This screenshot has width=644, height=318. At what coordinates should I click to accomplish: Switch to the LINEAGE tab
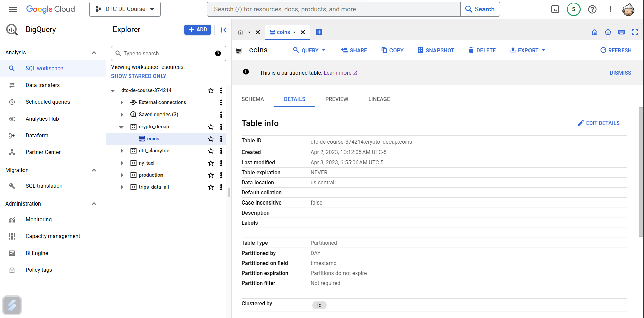click(x=379, y=99)
